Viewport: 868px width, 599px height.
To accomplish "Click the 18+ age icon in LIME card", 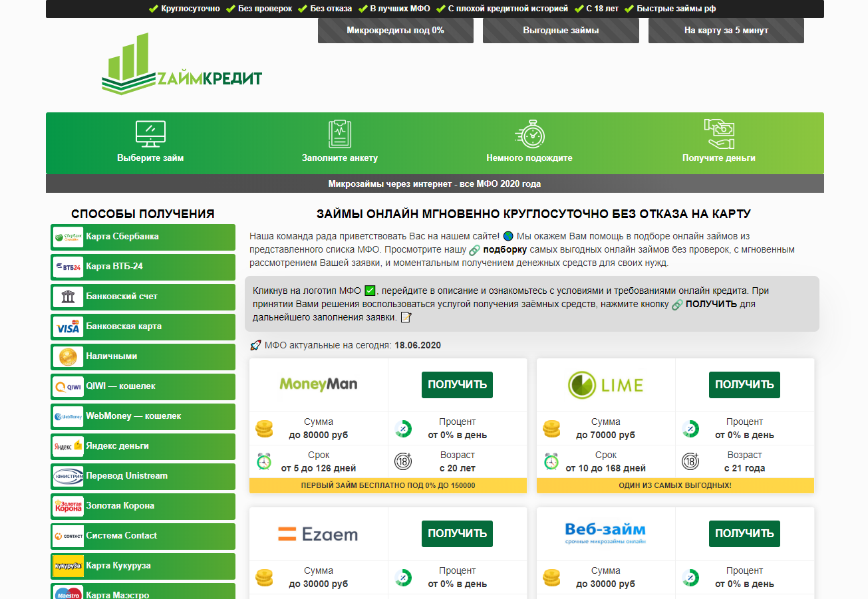I will pyautogui.click(x=690, y=461).
